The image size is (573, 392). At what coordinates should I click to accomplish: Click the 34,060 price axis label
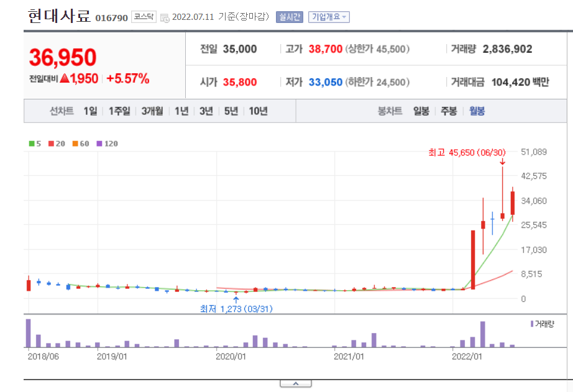534,201
